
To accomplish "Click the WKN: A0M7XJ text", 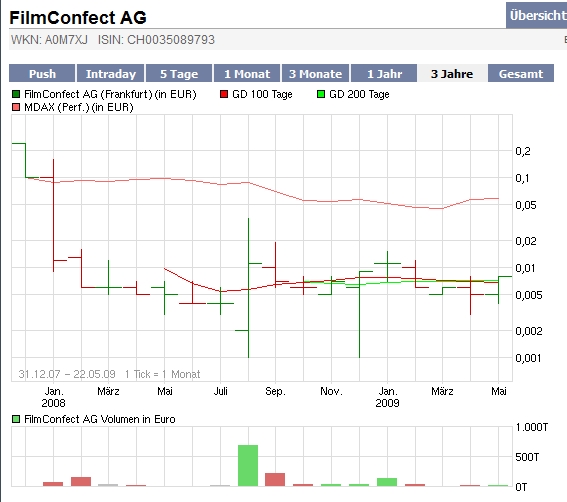I will coord(49,39).
